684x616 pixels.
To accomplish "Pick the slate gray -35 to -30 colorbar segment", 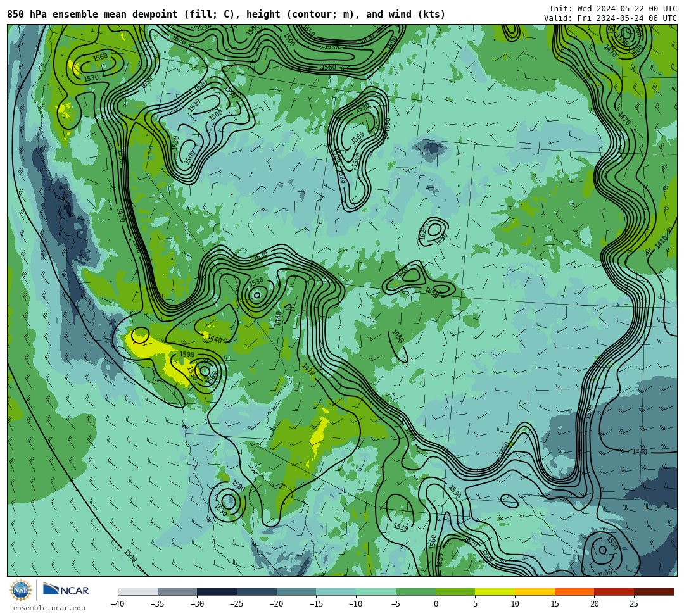I will [177, 591].
